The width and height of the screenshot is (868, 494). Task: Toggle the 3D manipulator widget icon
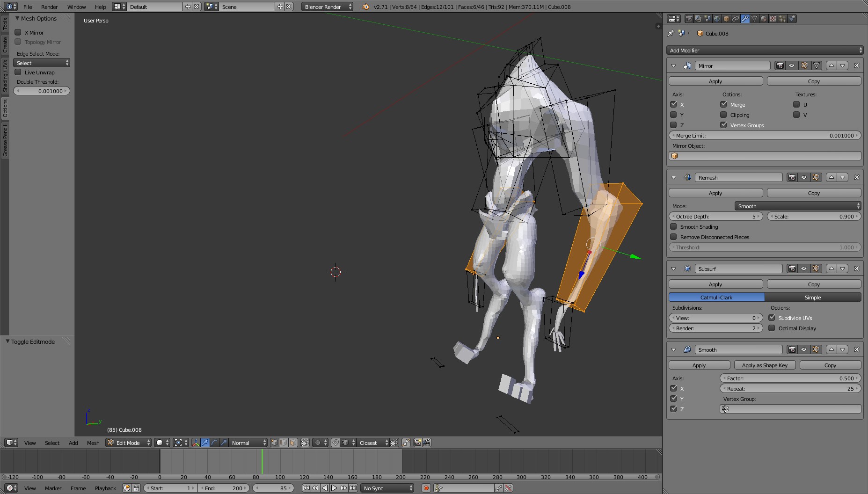pos(196,443)
